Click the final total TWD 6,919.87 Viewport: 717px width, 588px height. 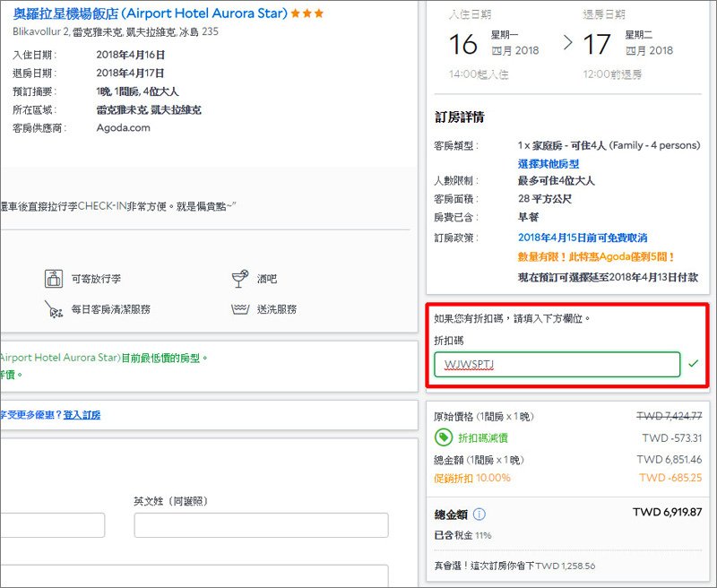[667, 512]
